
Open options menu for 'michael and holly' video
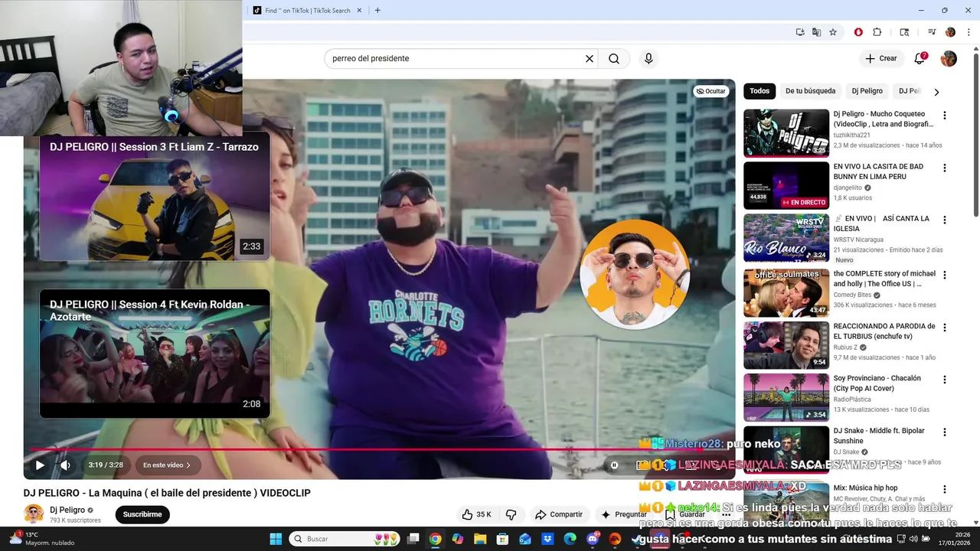tap(944, 275)
